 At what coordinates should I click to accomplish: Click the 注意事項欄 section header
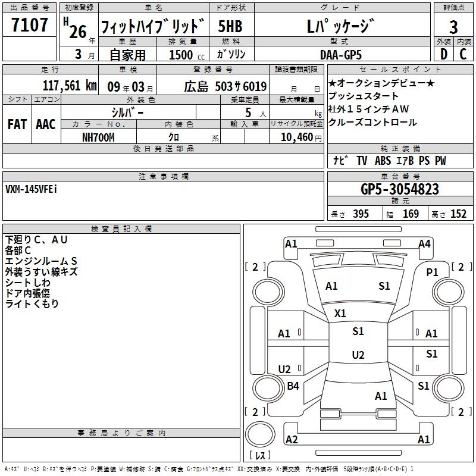[164, 177]
